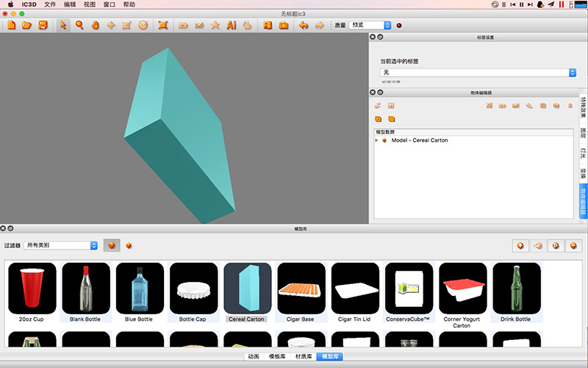Select the Model - Cereal Carton row
The width and height of the screenshot is (588, 368).
(473, 140)
